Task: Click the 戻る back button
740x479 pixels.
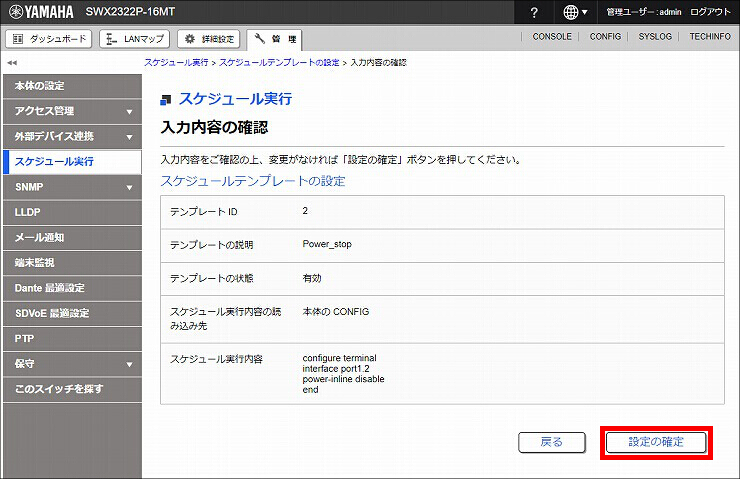Action: coord(552,442)
